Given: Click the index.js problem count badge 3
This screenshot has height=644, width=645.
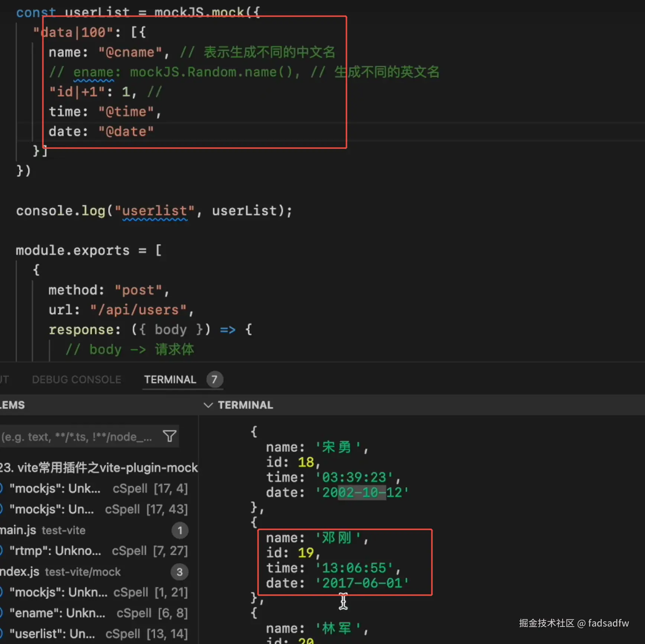Looking at the screenshot, I should (x=179, y=572).
